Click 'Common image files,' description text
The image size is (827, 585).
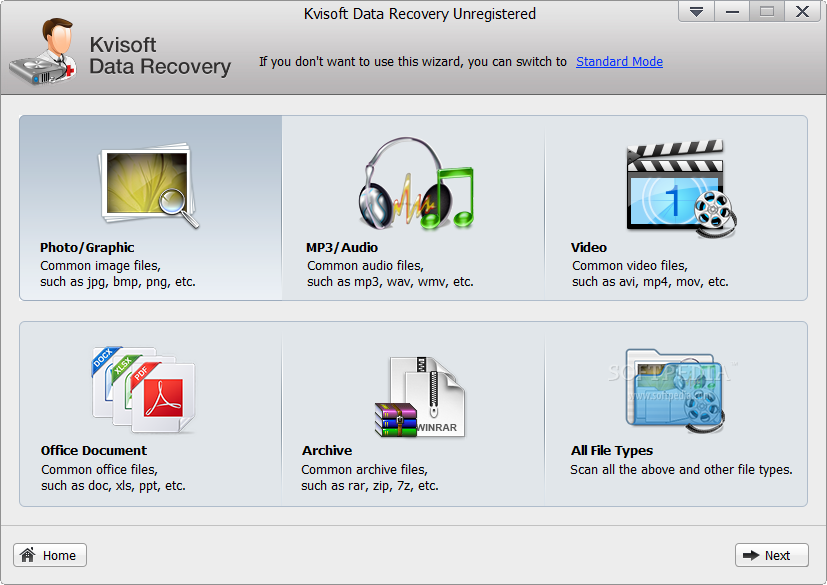click(x=100, y=265)
